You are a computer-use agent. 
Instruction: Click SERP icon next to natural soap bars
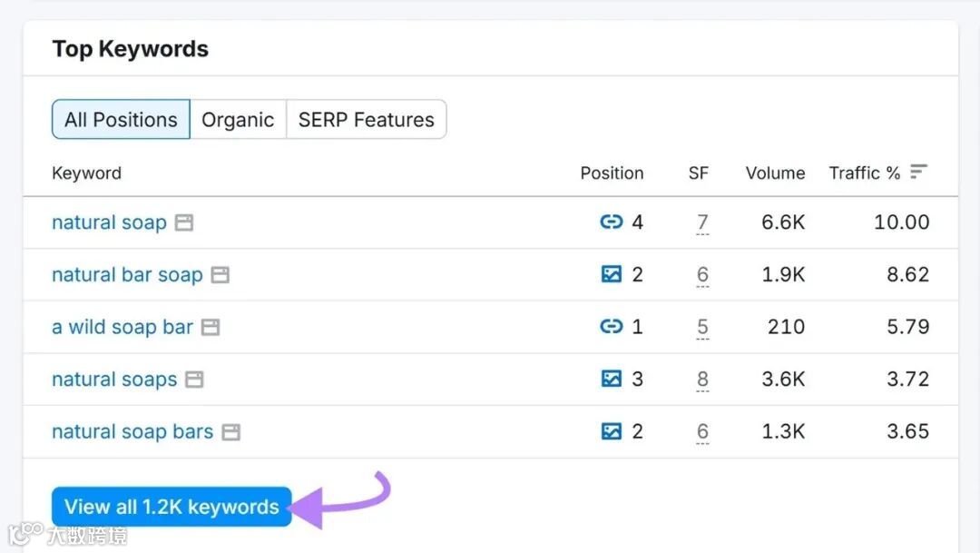point(231,432)
